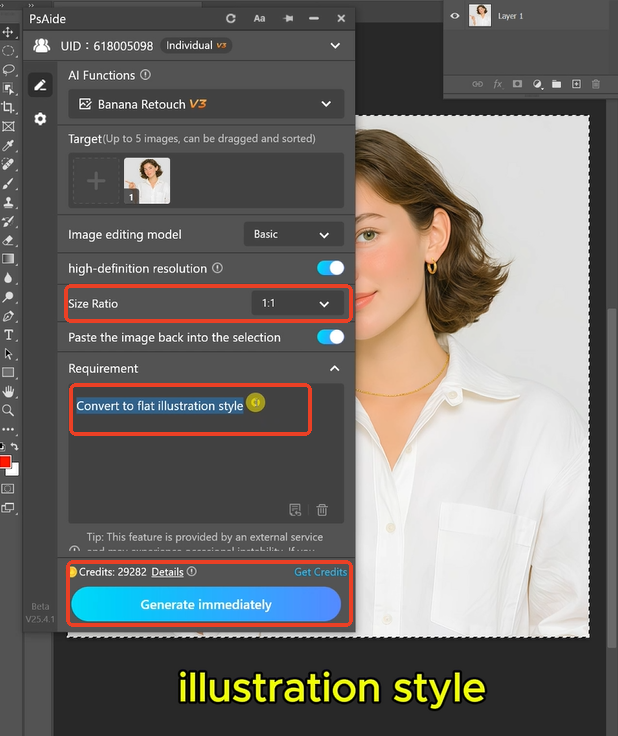
Task: Click info icon beside high-definition resolution
Action: coord(217,268)
